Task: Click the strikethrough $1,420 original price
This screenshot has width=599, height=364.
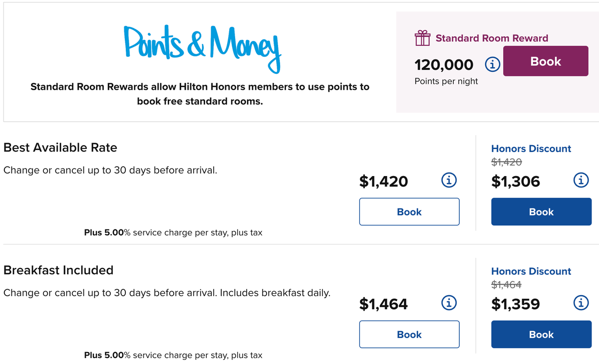Action: tap(507, 162)
